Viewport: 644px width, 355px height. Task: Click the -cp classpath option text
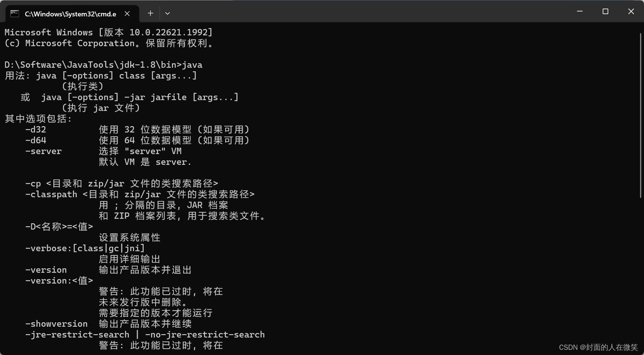(x=34, y=183)
